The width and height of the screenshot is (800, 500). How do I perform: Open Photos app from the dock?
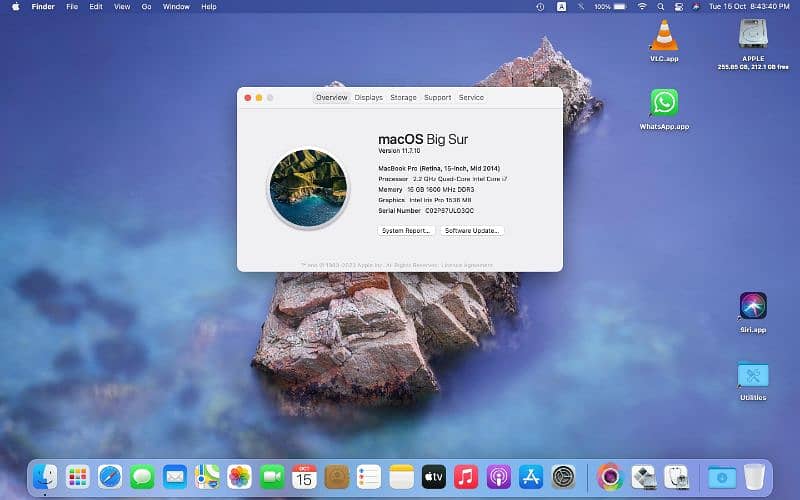239,477
